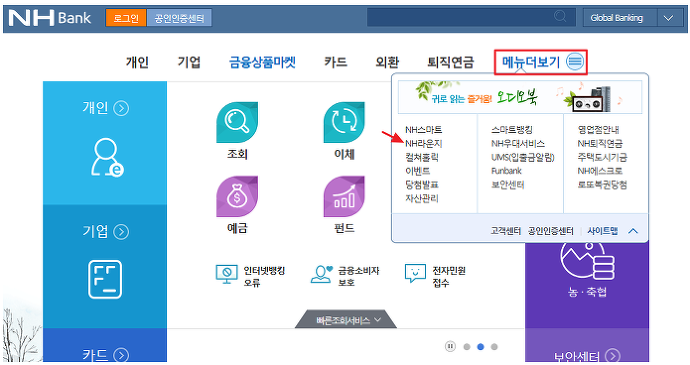Click the 메뉴더보기 label

coord(531,62)
